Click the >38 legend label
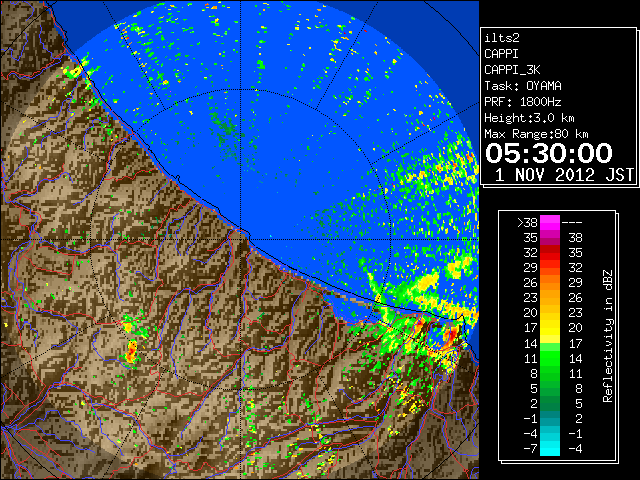This screenshot has width=640, height=480. [527, 223]
